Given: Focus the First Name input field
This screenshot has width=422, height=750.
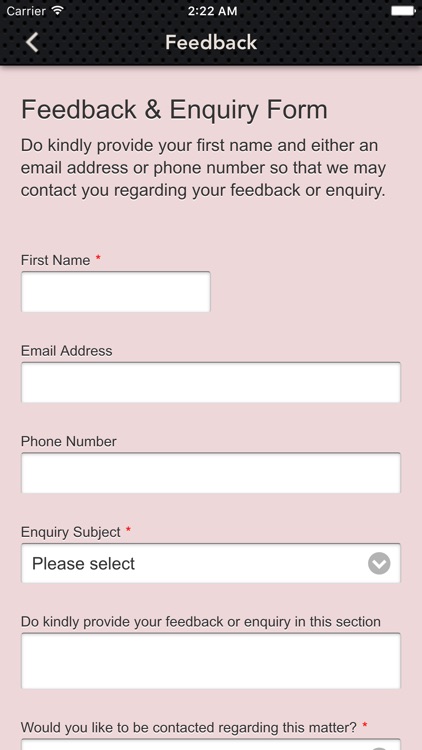Looking at the screenshot, I should coord(115,292).
